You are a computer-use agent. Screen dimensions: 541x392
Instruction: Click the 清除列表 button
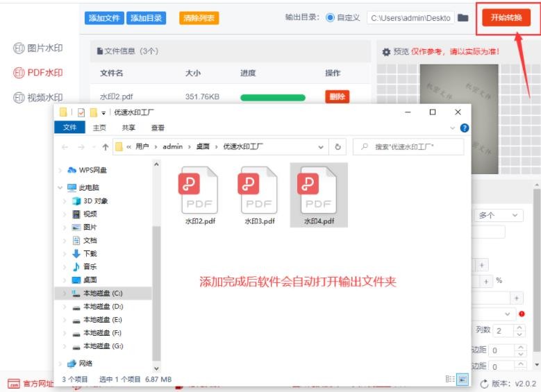tap(198, 18)
